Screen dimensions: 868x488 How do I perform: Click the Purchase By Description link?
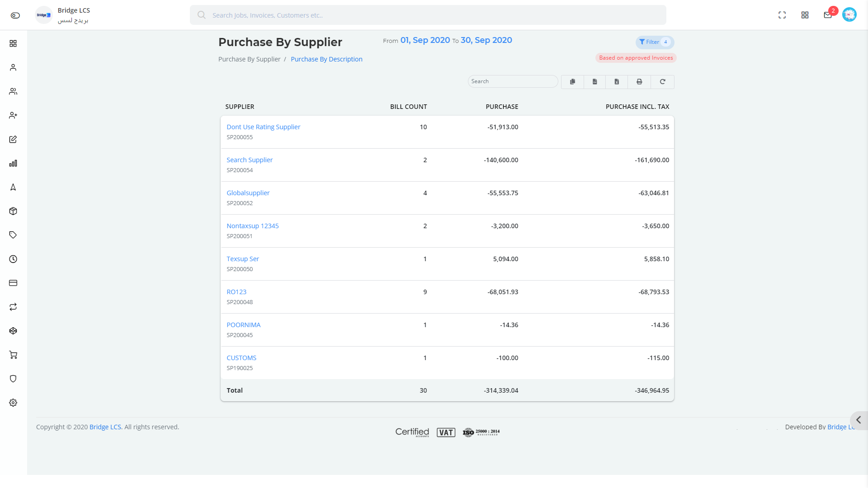(x=326, y=59)
